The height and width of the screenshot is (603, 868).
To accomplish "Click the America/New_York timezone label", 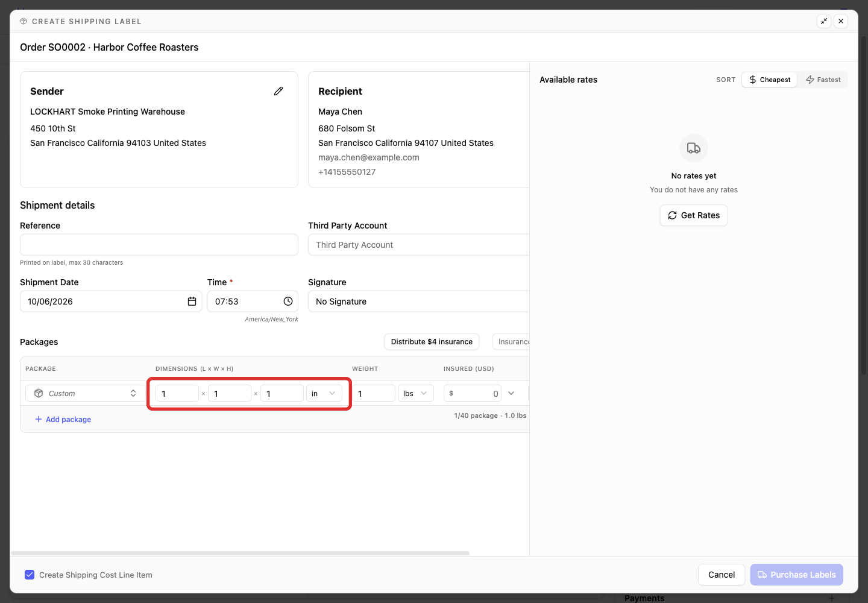I will pos(271,319).
